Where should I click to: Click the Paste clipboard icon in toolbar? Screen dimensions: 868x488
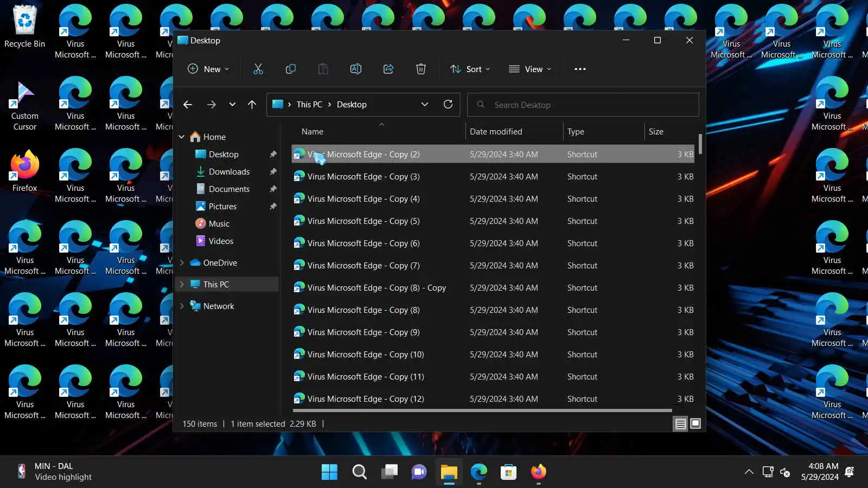[323, 69]
